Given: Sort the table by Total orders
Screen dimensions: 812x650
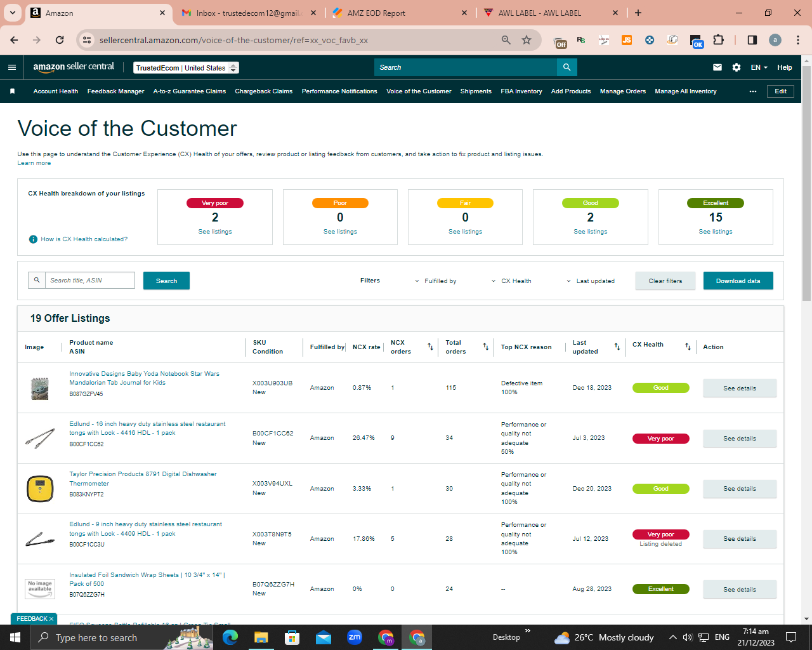Looking at the screenshot, I should 486,347.
